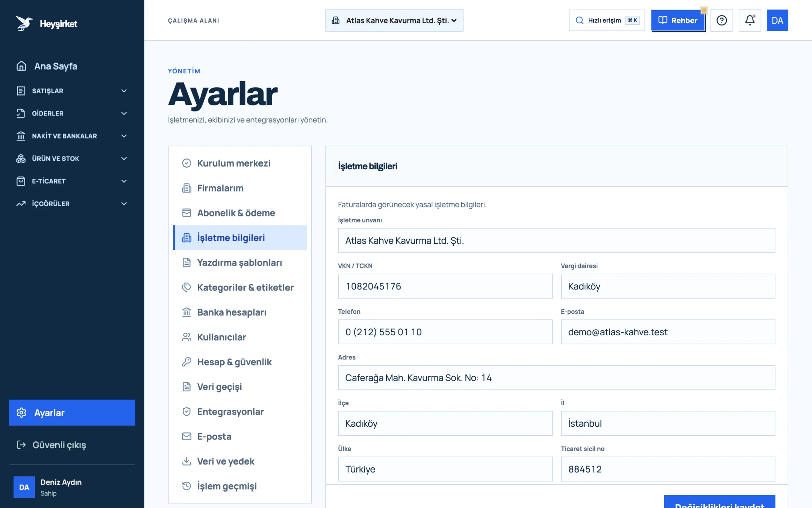Open the Atlas Kahve Kavurma workspace dropdown

coord(394,20)
